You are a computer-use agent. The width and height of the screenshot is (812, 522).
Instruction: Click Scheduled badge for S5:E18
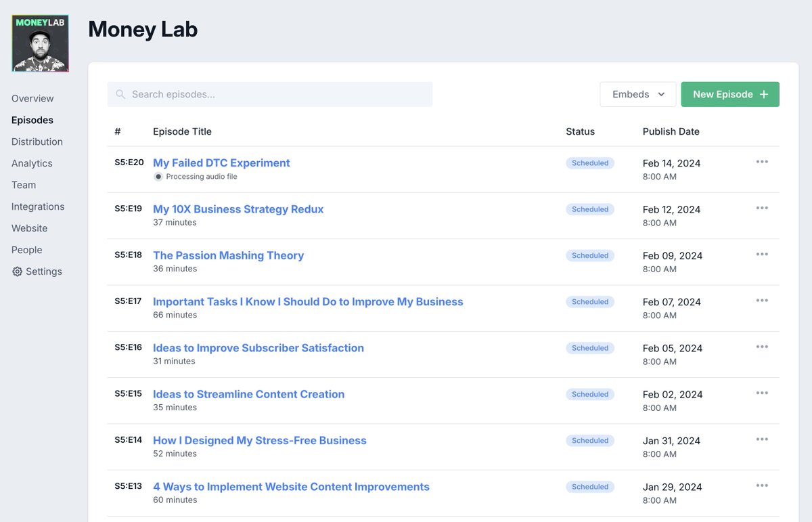coord(590,255)
